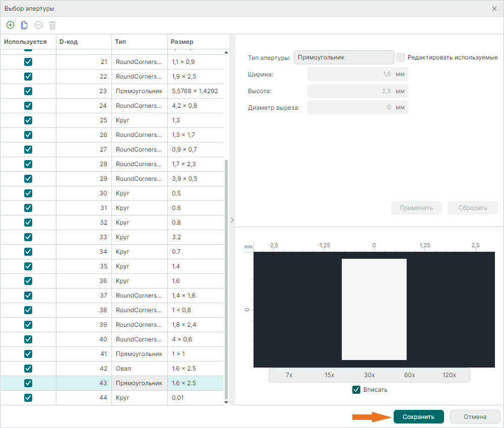Select the 30x zoom level
The image size is (504, 428).
(369, 375)
